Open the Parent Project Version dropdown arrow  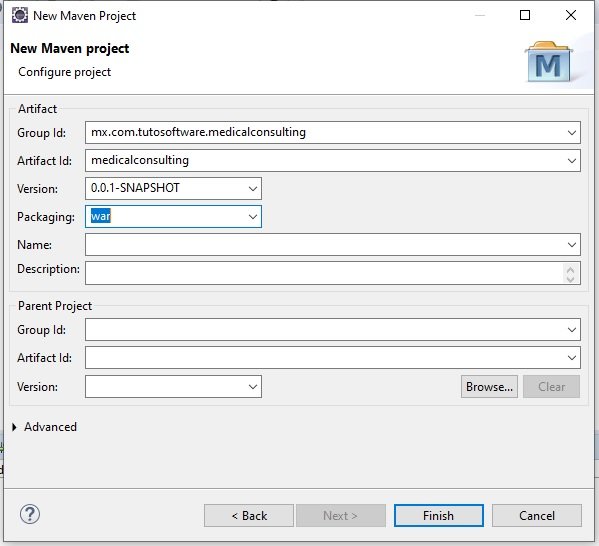click(253, 387)
